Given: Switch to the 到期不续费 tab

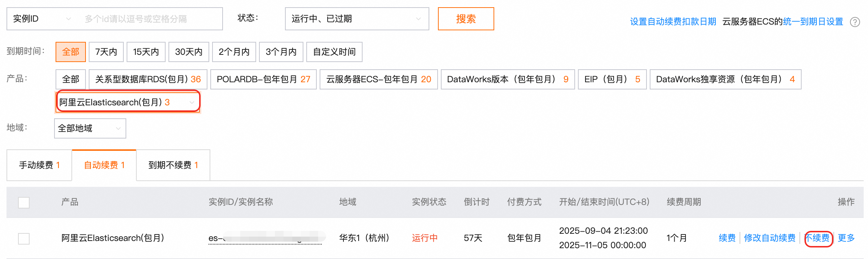Looking at the screenshot, I should [x=173, y=165].
